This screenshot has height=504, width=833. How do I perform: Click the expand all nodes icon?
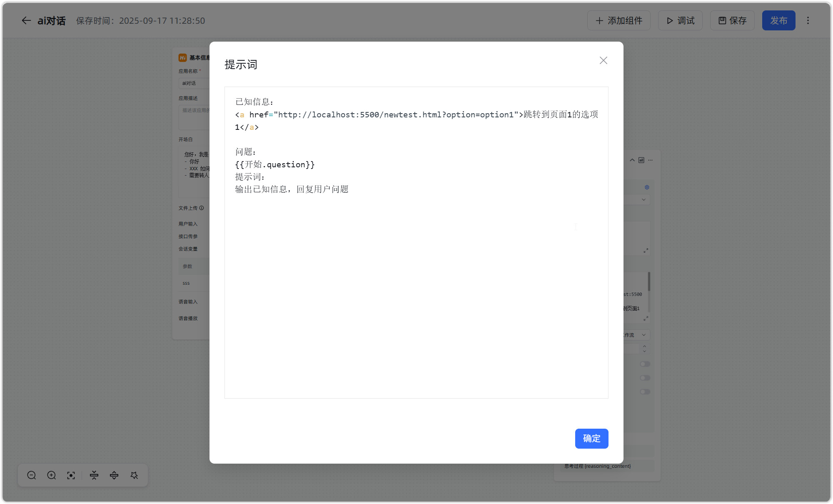tap(114, 475)
